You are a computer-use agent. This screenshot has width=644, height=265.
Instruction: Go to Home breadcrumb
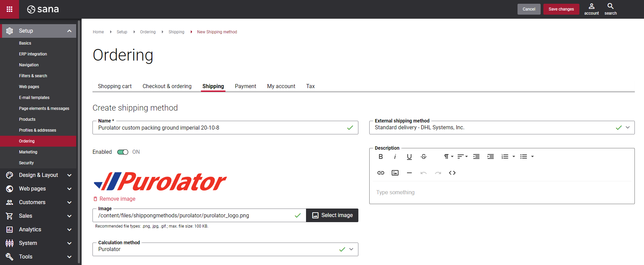(98, 32)
